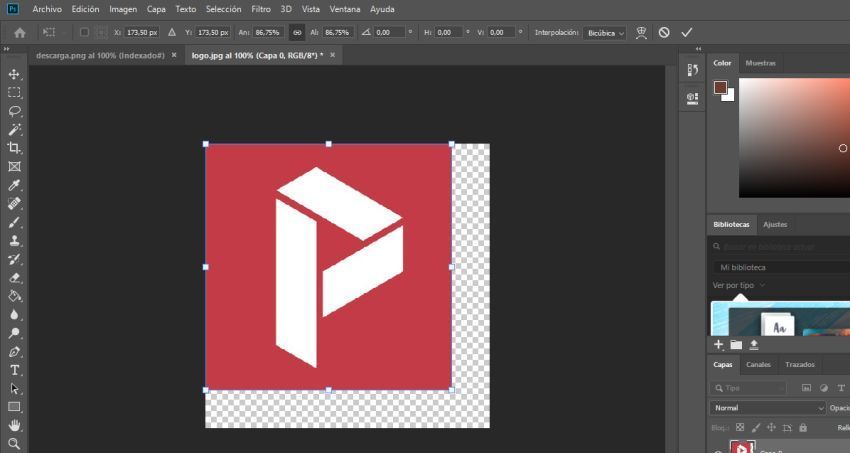This screenshot has height=453, width=850.
Task: Open the Normal blend mode dropdown
Action: coord(767,408)
